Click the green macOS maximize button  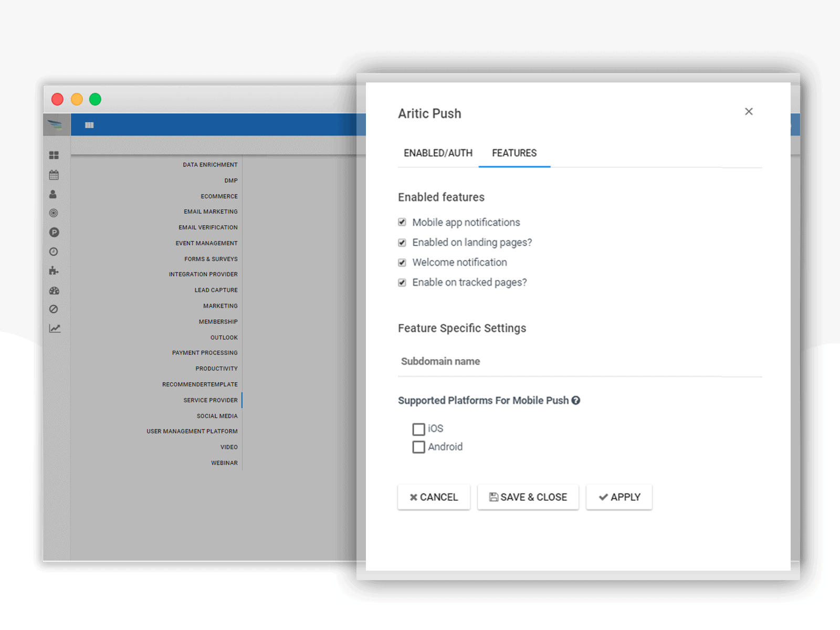[x=95, y=99]
